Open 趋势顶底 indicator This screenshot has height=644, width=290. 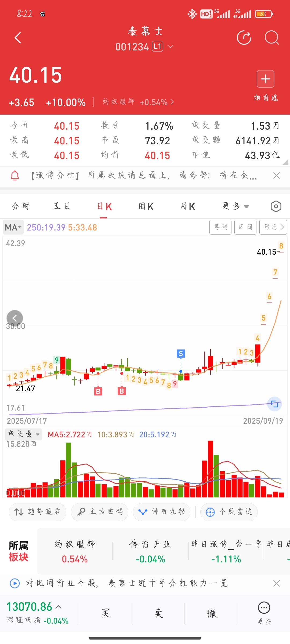tap(37, 512)
